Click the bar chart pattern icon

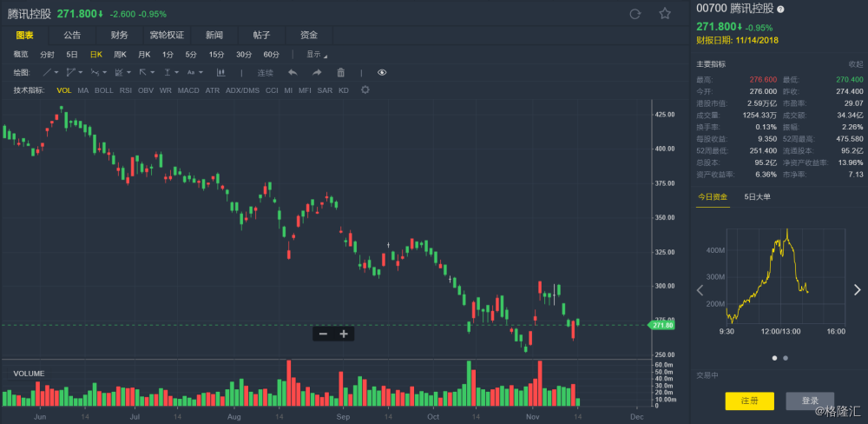point(220,72)
